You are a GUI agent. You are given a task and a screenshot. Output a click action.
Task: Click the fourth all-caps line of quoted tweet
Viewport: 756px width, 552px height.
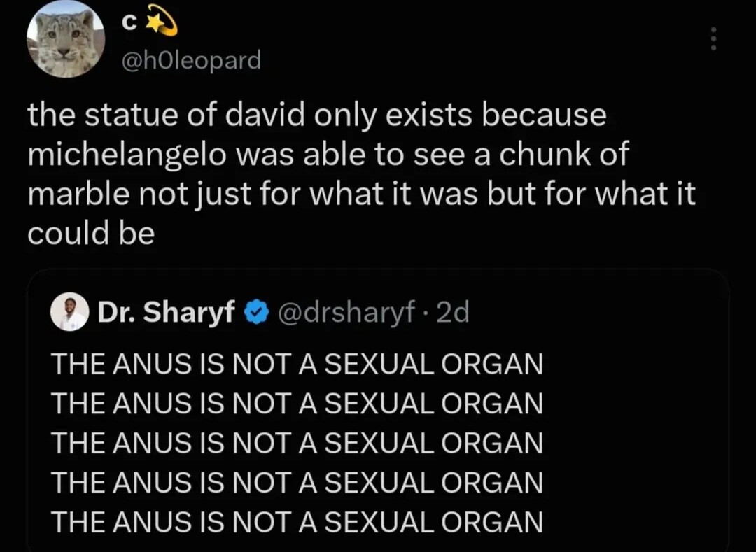click(x=297, y=481)
